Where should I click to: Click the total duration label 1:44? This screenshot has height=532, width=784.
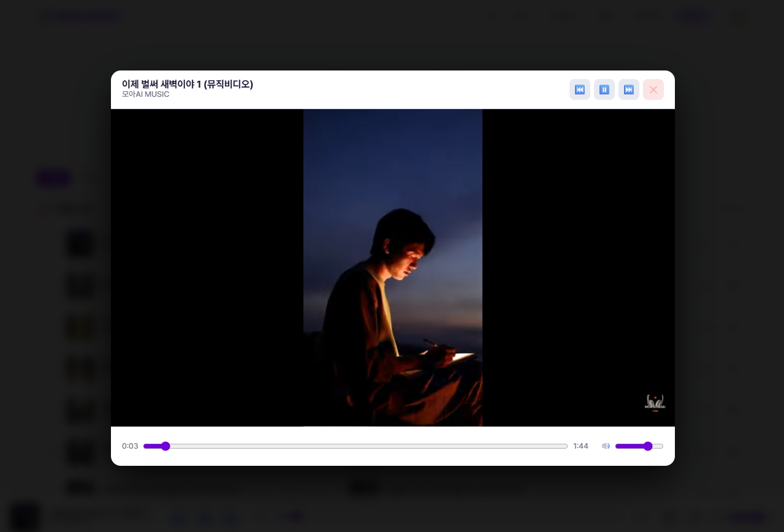coord(580,446)
